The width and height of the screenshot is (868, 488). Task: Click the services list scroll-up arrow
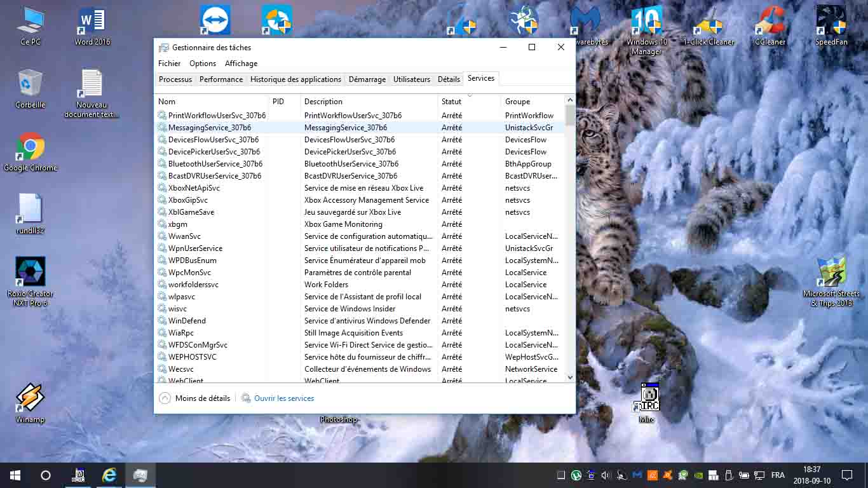570,100
